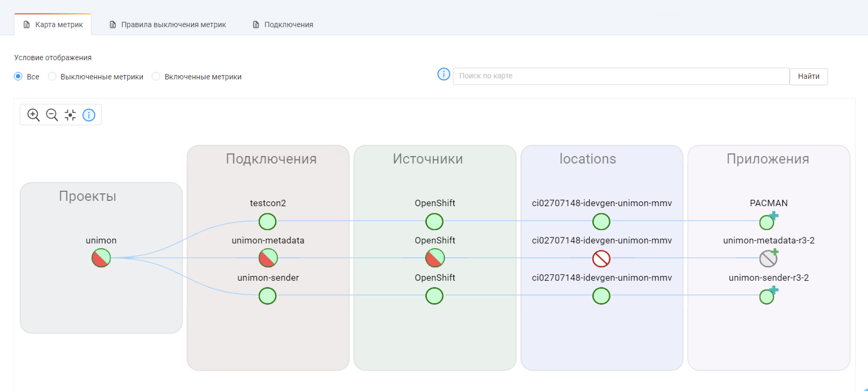Select disabled unimon-metadata-r3-2 application node
Viewport: 868px width, 391px height.
click(x=768, y=259)
